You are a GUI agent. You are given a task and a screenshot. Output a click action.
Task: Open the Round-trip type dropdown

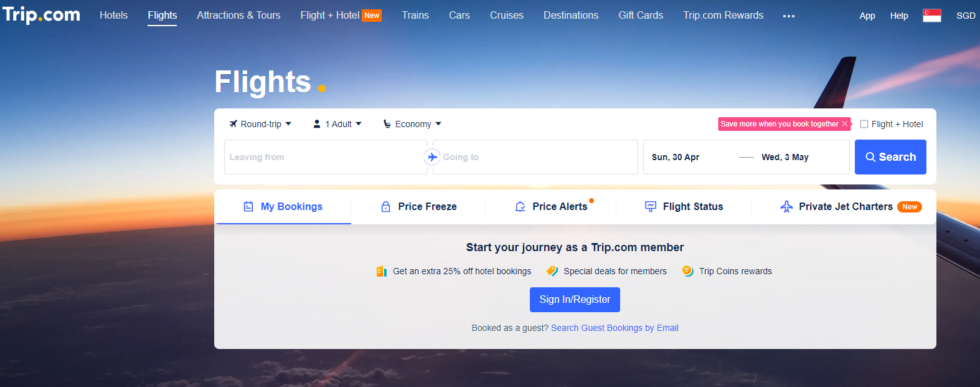pyautogui.click(x=260, y=124)
